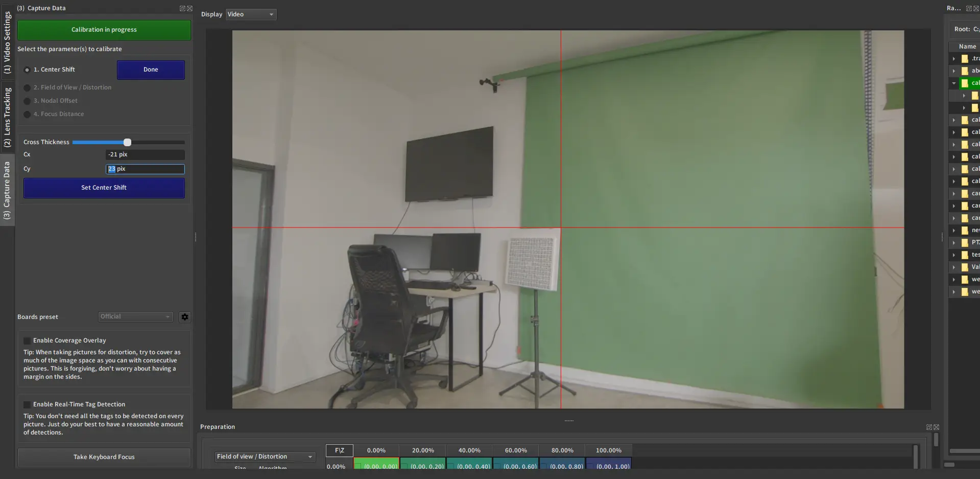Click the Cross Thickness slider handle

click(x=127, y=143)
